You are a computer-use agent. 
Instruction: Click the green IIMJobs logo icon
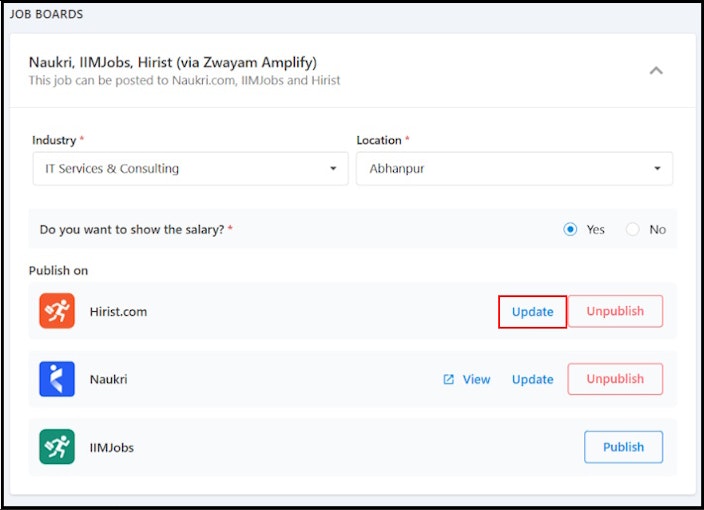click(x=57, y=447)
